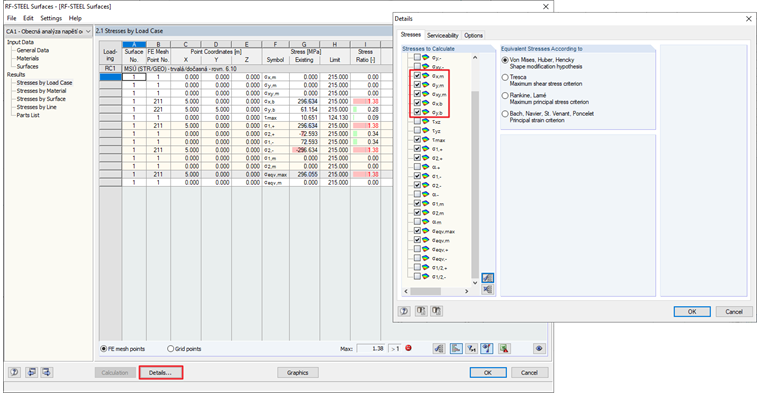Screen dimensions: 760x393
Task: Click the contour icon next to σ1/2,-
Action: (x=426, y=276)
